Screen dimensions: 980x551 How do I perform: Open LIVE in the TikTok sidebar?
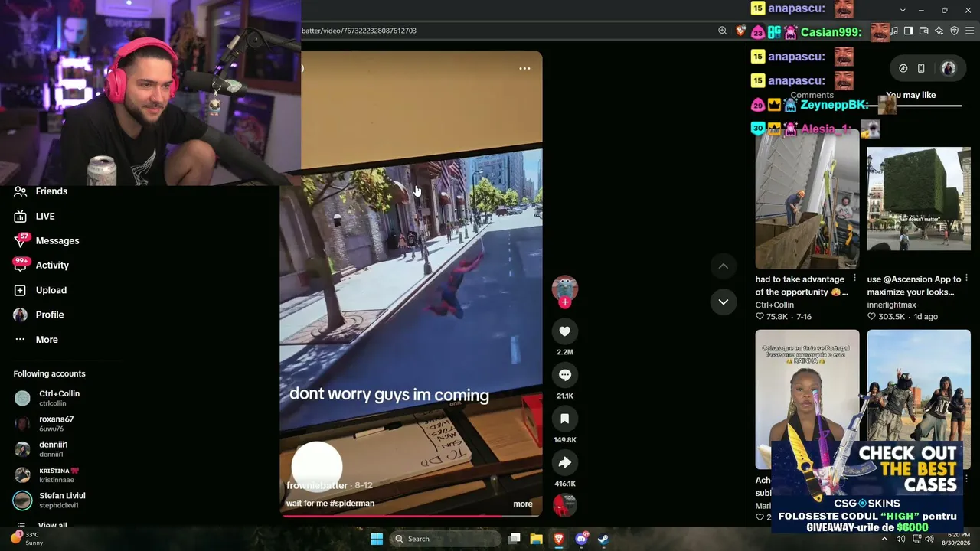click(x=35, y=217)
